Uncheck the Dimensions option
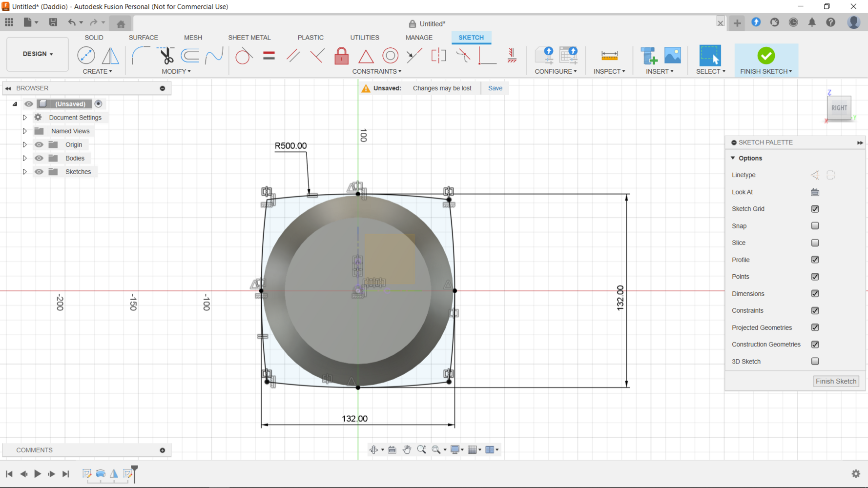This screenshot has width=868, height=488. (815, 293)
